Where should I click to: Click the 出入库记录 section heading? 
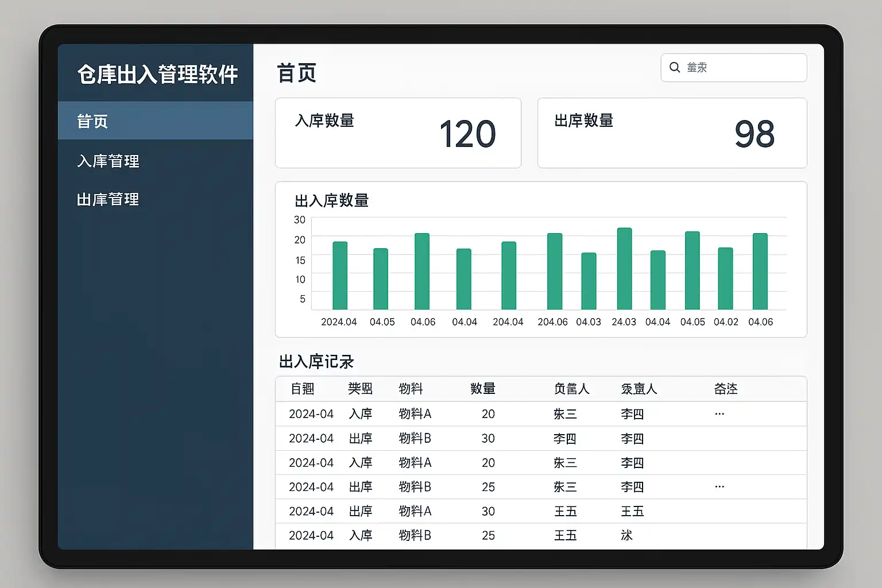pyautogui.click(x=316, y=362)
